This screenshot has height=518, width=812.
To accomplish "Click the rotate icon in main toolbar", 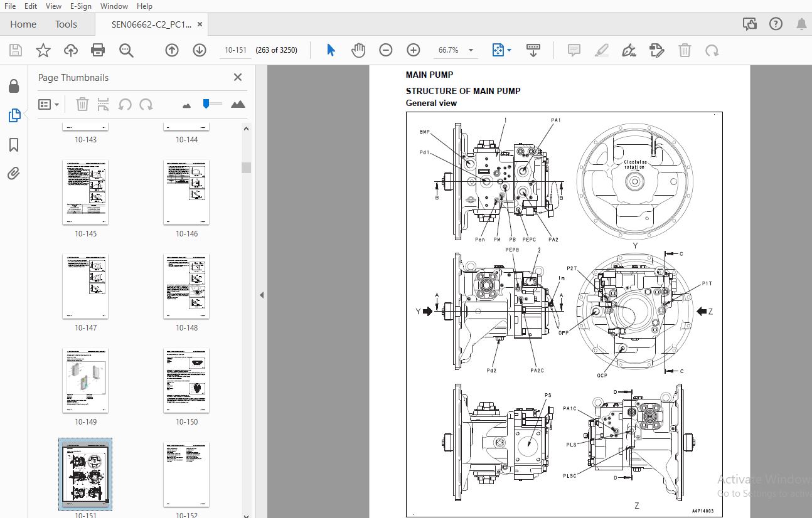I will click(712, 50).
